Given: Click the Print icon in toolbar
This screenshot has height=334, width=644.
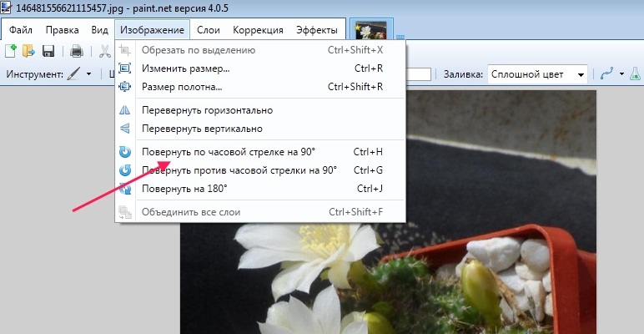Looking at the screenshot, I should click(77, 52).
